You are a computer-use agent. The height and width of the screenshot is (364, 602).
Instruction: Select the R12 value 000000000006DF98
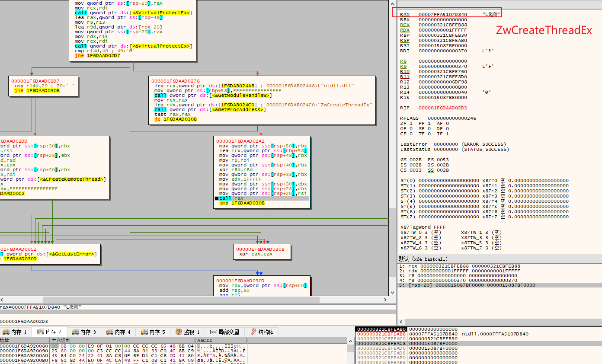point(443,82)
